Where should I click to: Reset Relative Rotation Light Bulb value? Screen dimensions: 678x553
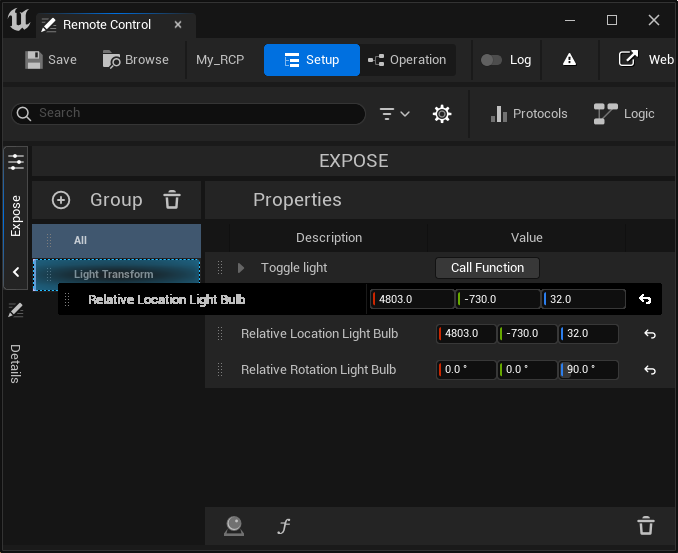649,370
